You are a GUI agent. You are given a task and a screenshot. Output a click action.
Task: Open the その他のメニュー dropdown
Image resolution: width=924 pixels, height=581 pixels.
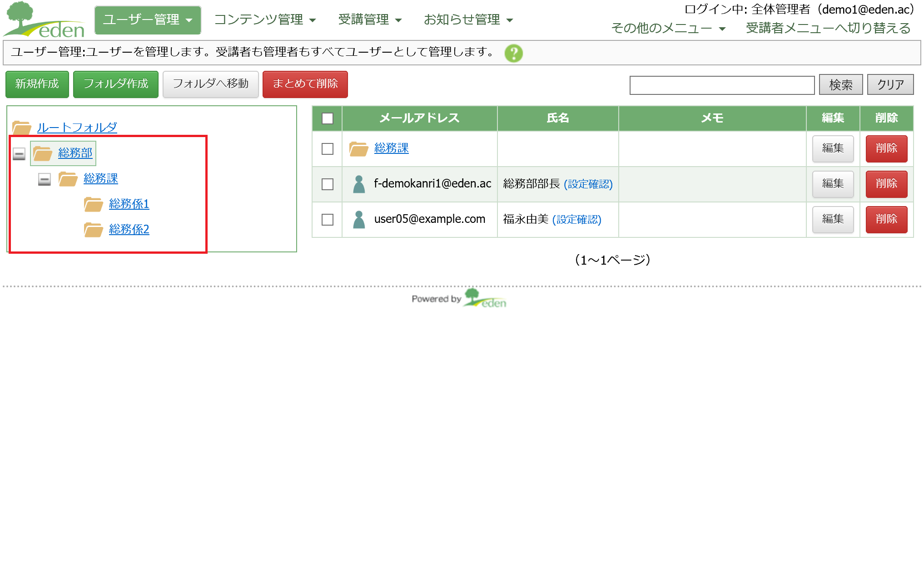[668, 28]
